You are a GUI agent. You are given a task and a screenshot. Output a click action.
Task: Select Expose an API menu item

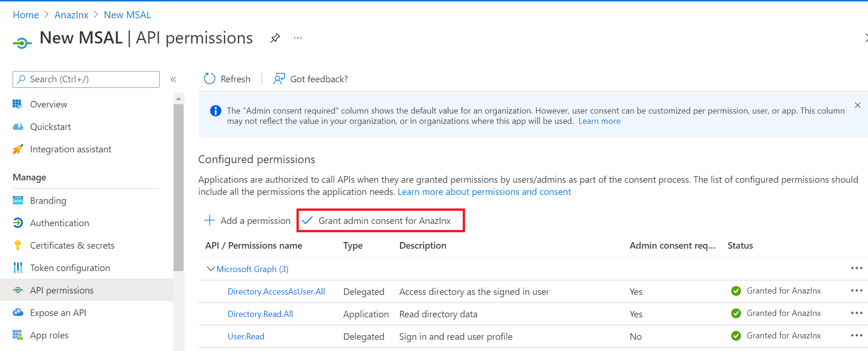(58, 313)
